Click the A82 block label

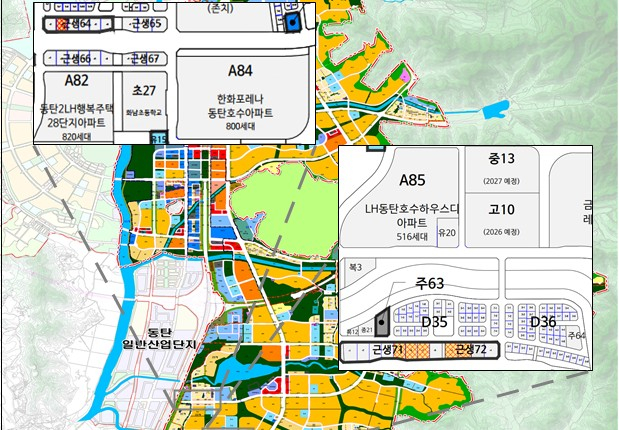(77, 81)
